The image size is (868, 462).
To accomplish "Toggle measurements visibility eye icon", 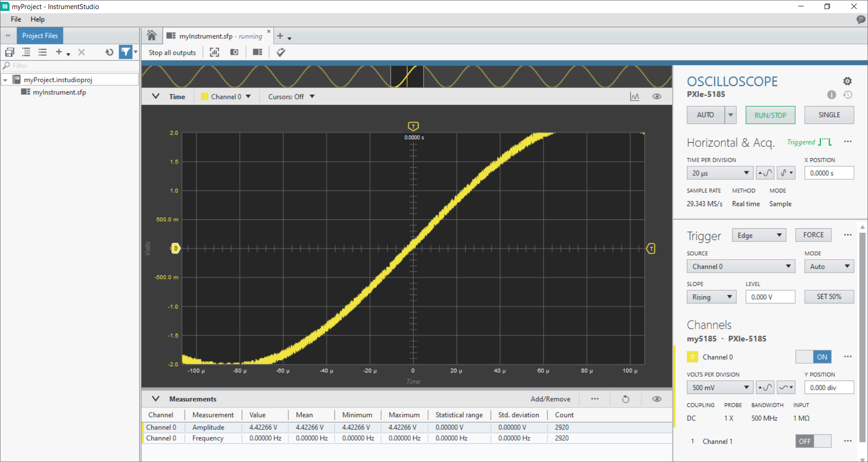I will coord(657,399).
